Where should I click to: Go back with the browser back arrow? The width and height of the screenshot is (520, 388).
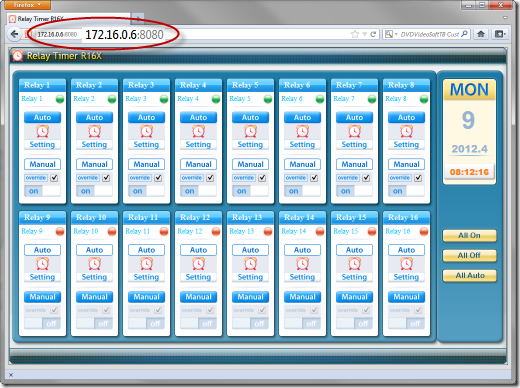coord(14,34)
